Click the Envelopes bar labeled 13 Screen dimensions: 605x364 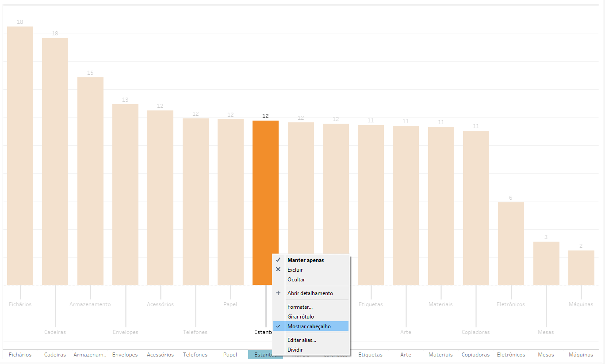pyautogui.click(x=125, y=194)
